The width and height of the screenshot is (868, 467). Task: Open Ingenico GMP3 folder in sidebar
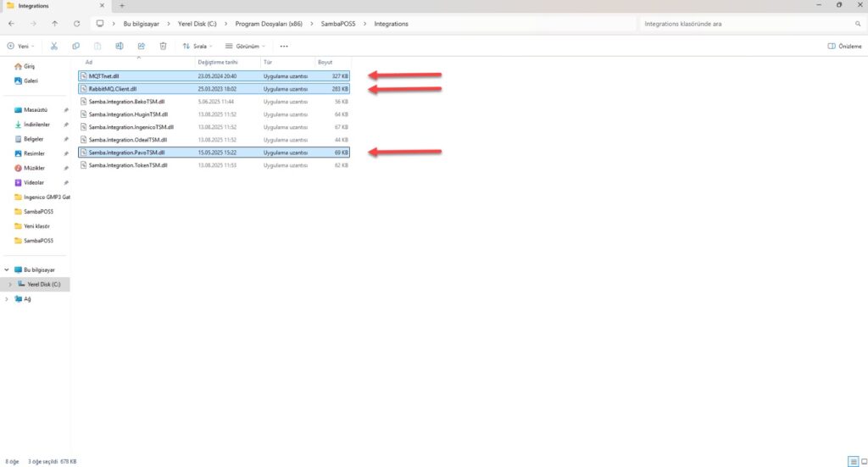(x=42, y=197)
